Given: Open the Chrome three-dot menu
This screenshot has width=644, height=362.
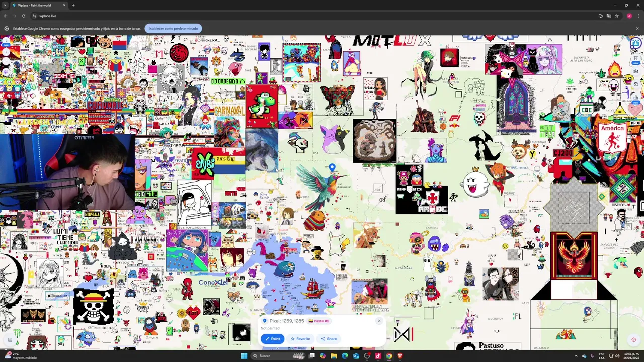Looking at the screenshot, I should click(x=638, y=16).
